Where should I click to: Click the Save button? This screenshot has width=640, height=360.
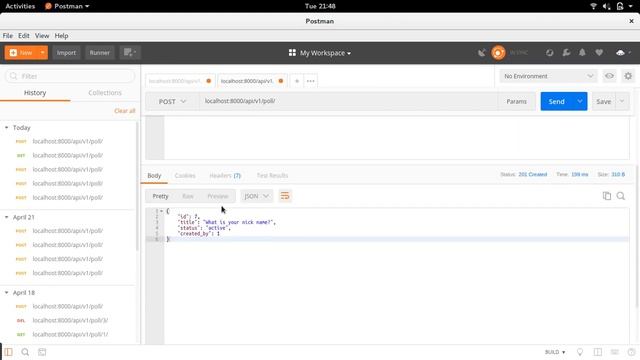tap(604, 101)
